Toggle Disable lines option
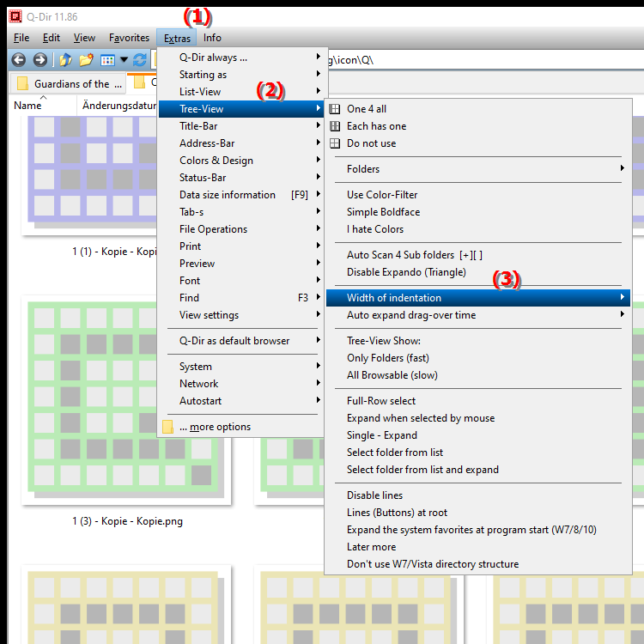 pos(478,495)
